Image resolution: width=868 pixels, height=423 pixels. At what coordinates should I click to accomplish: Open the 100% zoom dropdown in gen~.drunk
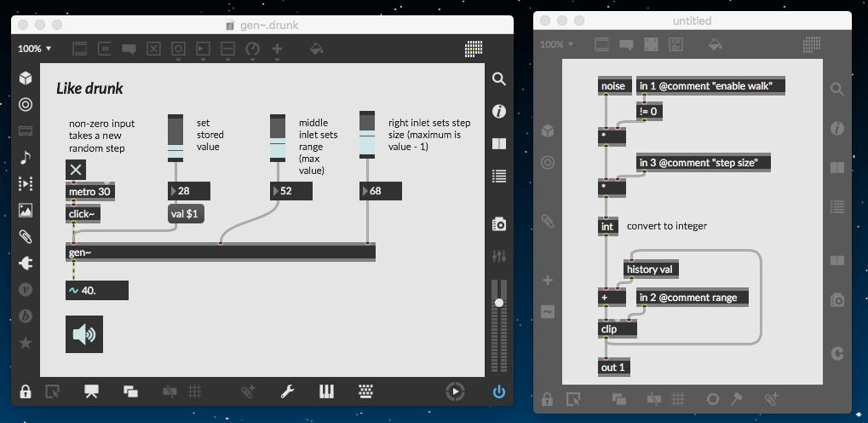34,49
